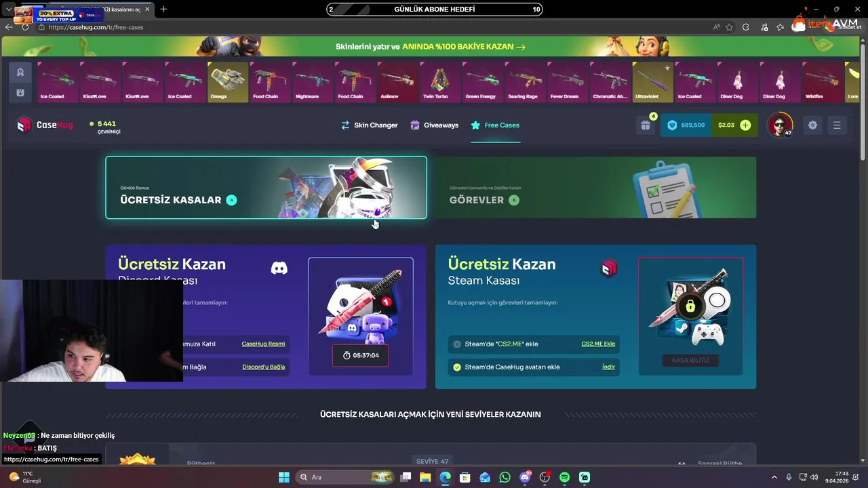Select the lower live drops feed filter icon
Screen dimensions: 868x488
[x=20, y=92]
